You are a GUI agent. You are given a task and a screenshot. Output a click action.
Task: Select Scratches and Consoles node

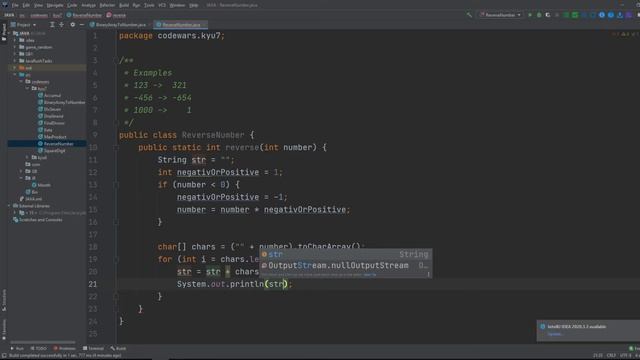coord(38,220)
